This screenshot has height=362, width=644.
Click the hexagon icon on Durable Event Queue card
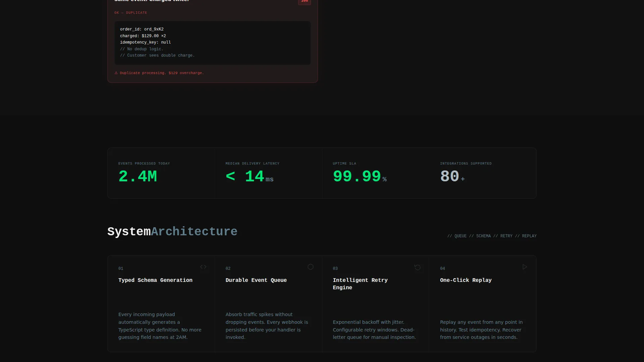point(311,267)
